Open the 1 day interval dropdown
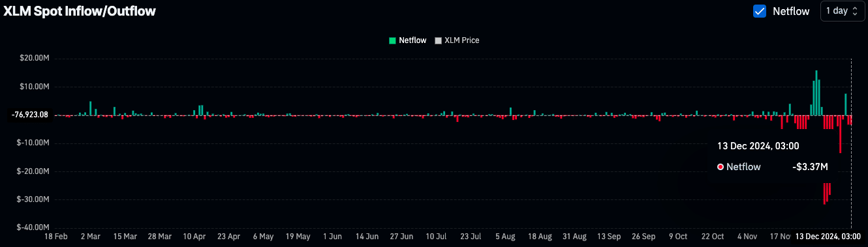Screen dimensions: 868x247 pos(842,11)
